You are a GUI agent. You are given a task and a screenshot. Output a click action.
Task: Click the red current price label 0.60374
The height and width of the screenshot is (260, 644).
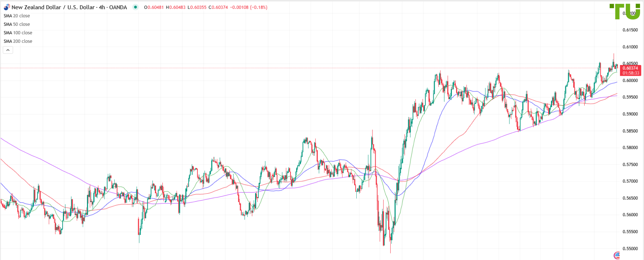(x=630, y=68)
